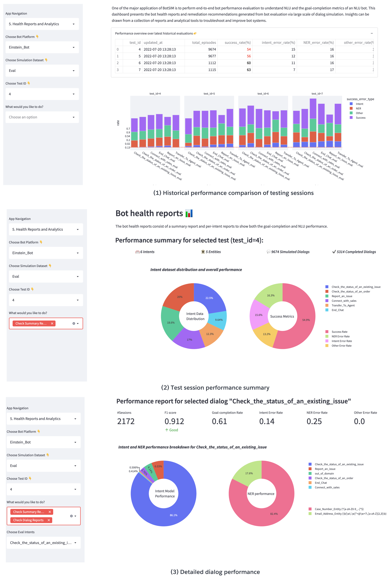The height and width of the screenshot is (582, 392).
Task: Clear all selections in bottom multiselect
Action: pyautogui.click(x=71, y=516)
